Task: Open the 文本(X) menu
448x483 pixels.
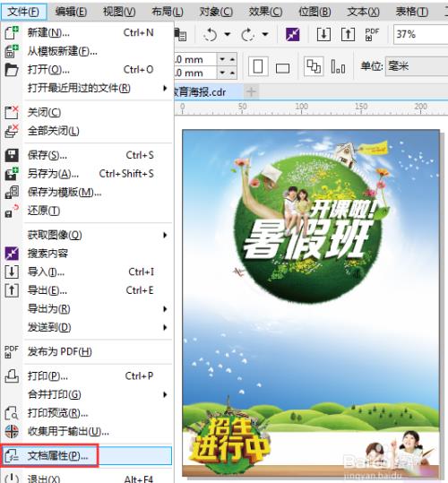Action: pos(363,12)
